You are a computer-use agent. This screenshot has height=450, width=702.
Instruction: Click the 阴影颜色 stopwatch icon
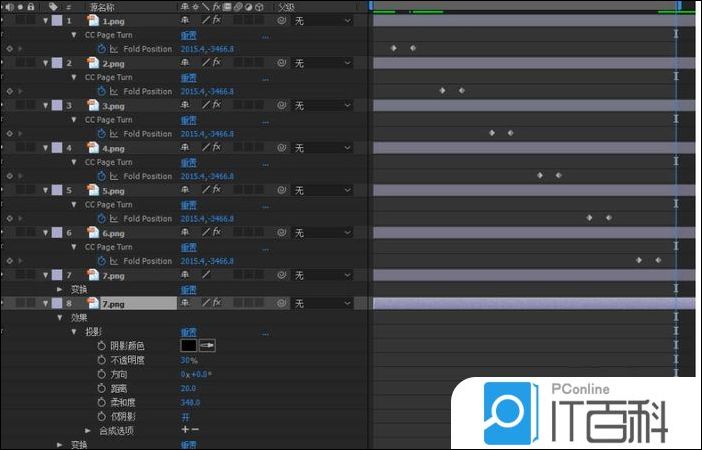(101, 346)
